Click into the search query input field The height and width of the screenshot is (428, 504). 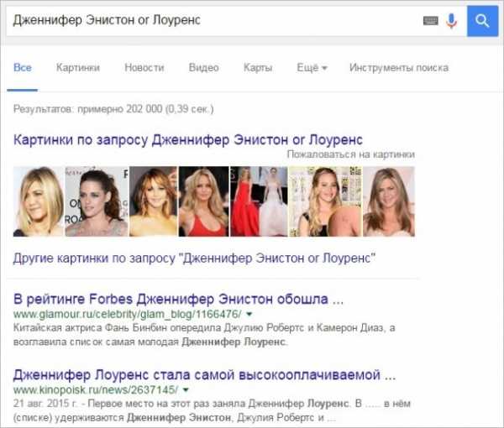coord(210,20)
